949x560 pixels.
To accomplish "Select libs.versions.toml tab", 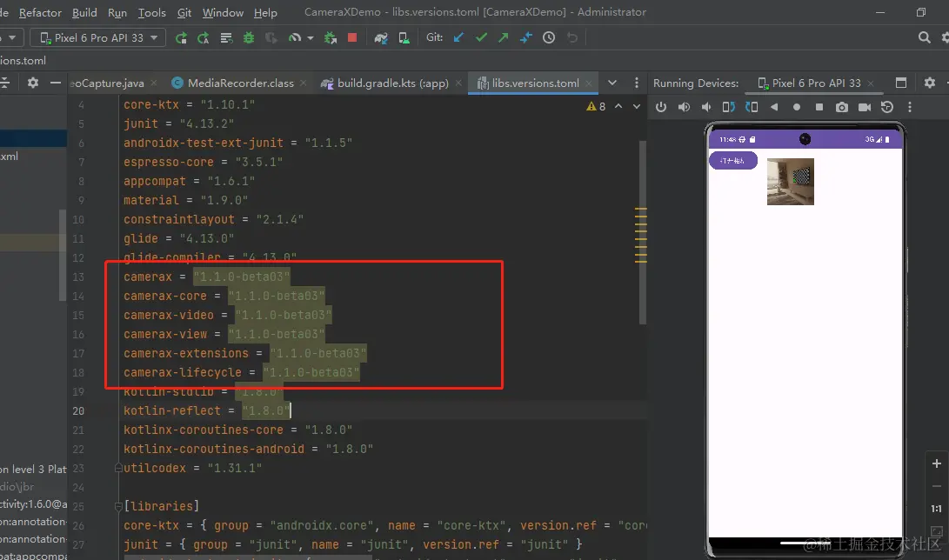I will (535, 83).
